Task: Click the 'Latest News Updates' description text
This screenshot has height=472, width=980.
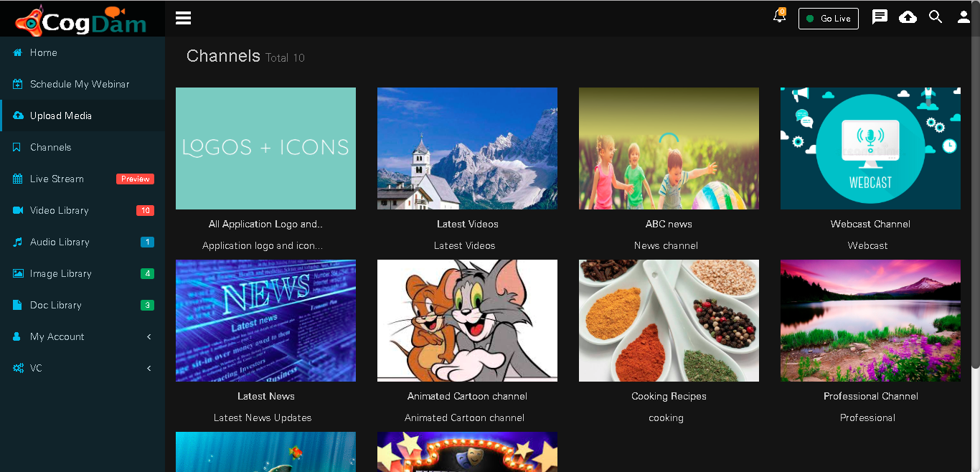Action: click(x=263, y=417)
